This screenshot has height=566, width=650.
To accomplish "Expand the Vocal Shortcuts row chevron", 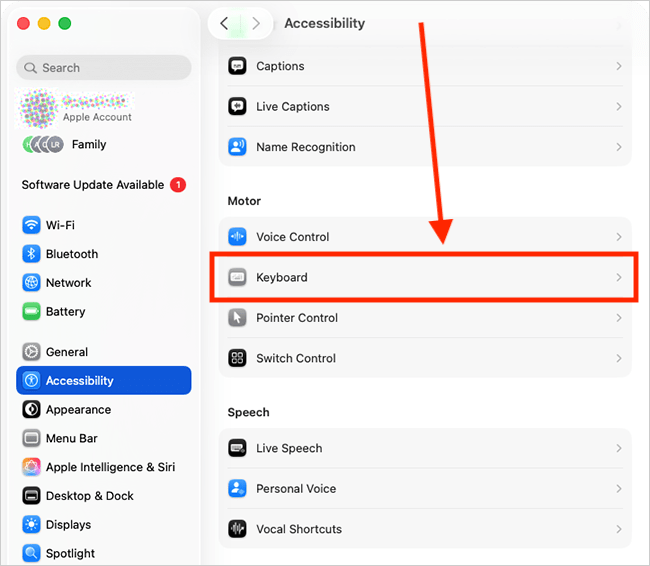I will (x=619, y=529).
